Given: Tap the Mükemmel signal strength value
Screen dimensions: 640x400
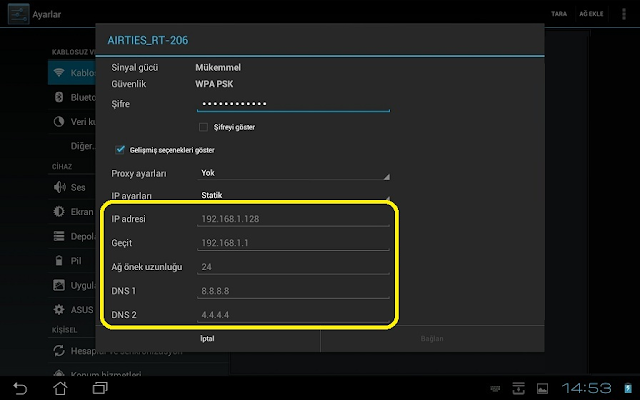Looking at the screenshot, I should tap(218, 67).
